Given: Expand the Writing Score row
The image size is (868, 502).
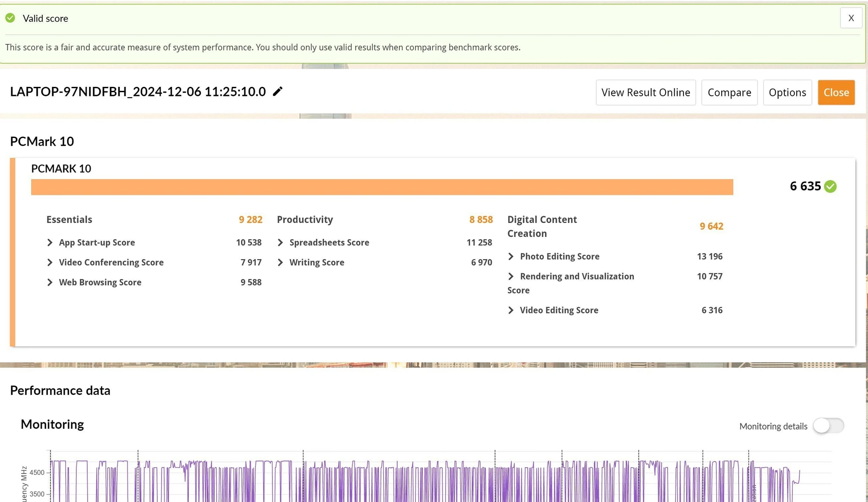Looking at the screenshot, I should coord(280,262).
